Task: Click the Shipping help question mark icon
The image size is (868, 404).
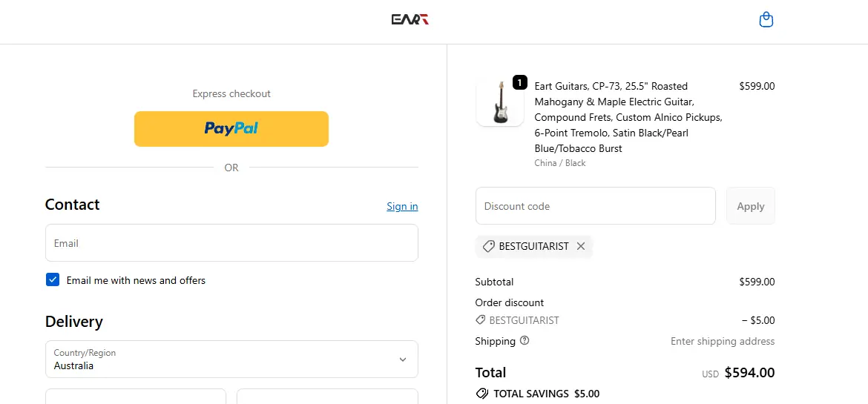Action: 525,341
